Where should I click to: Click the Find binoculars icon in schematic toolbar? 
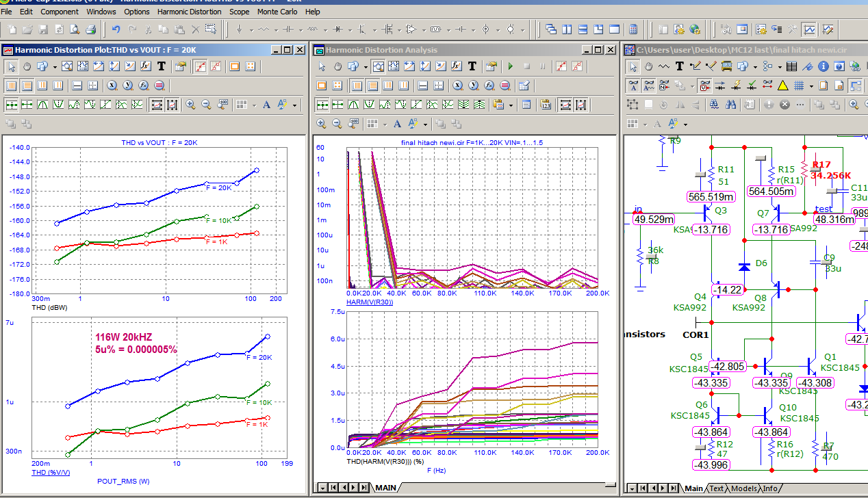(x=731, y=105)
